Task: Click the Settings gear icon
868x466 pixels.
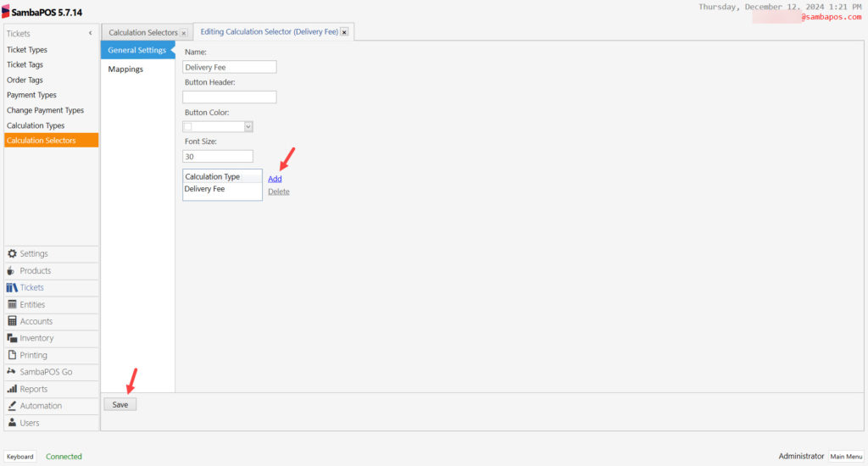Action: pos(12,253)
